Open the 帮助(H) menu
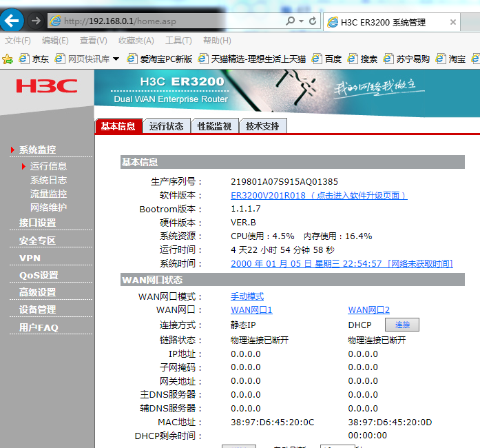Viewport: 480px width, 448px height. 217,41
